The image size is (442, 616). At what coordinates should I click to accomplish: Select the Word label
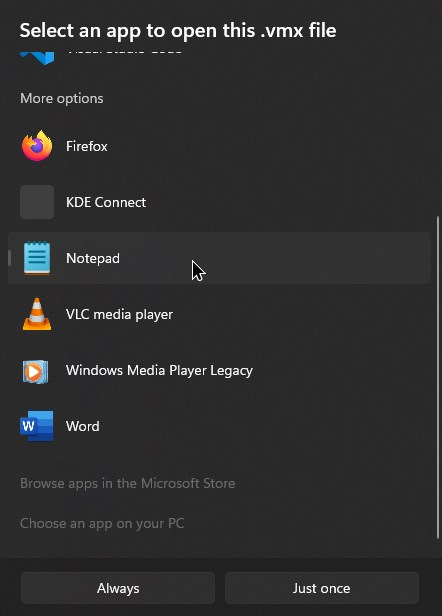pyautogui.click(x=83, y=426)
